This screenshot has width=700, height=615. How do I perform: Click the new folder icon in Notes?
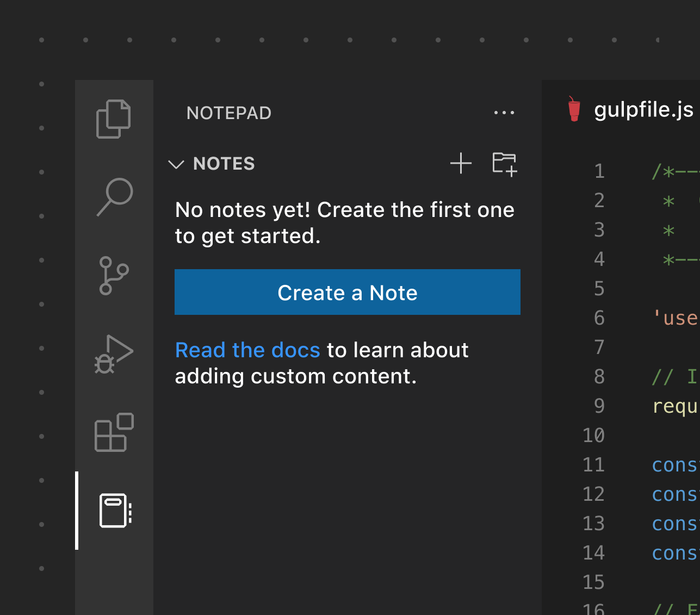click(x=504, y=163)
